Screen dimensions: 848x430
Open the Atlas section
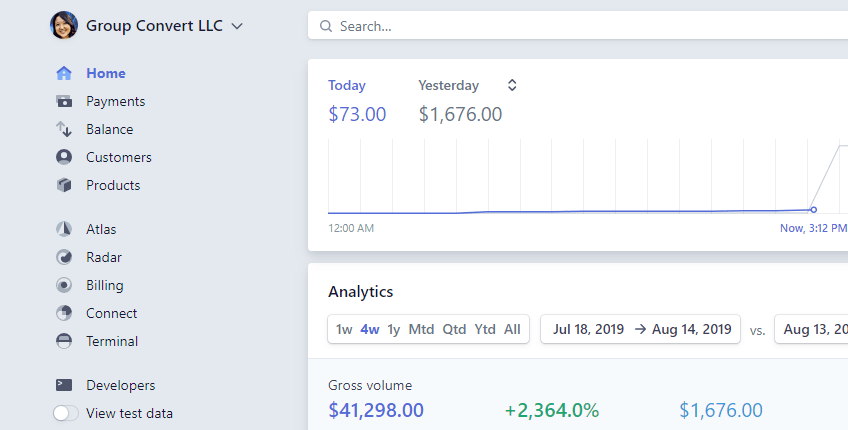click(101, 229)
